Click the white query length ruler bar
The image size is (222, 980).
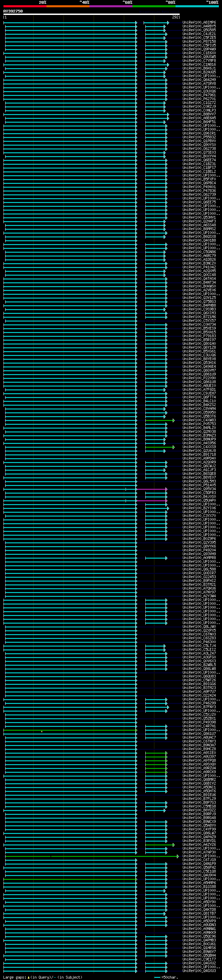[x=92, y=15]
